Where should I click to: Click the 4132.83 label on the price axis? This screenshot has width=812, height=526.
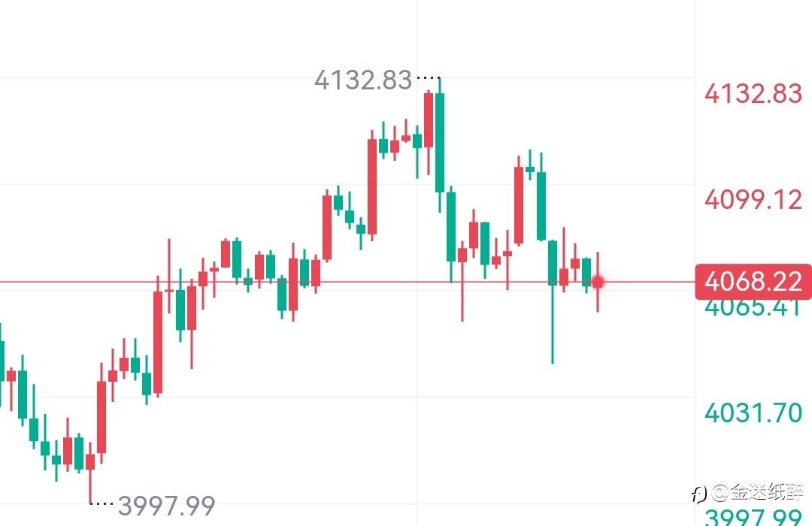click(753, 94)
